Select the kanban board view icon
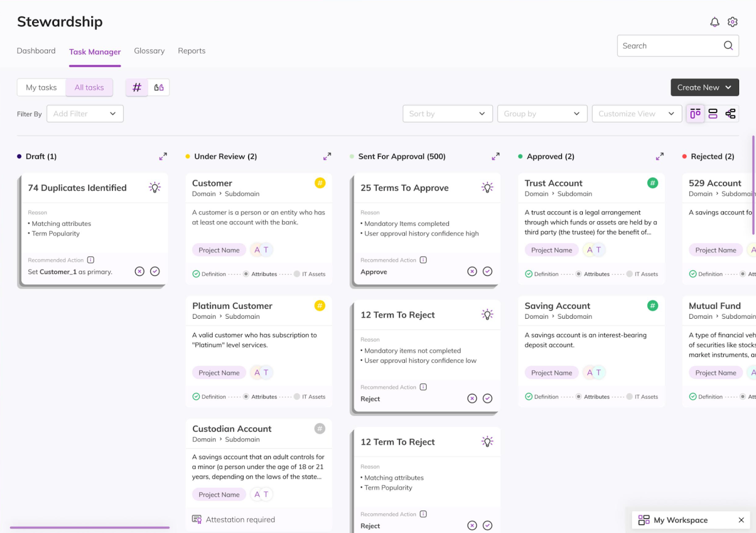756x533 pixels. (x=695, y=114)
